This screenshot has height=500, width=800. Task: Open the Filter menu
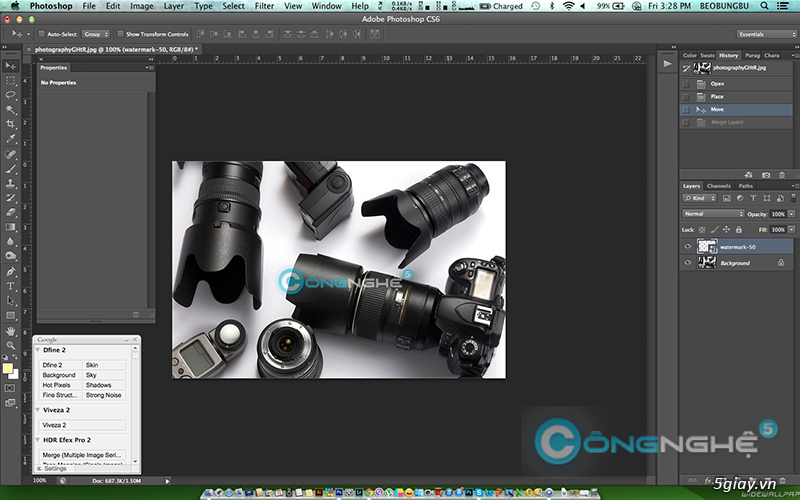[264, 6]
